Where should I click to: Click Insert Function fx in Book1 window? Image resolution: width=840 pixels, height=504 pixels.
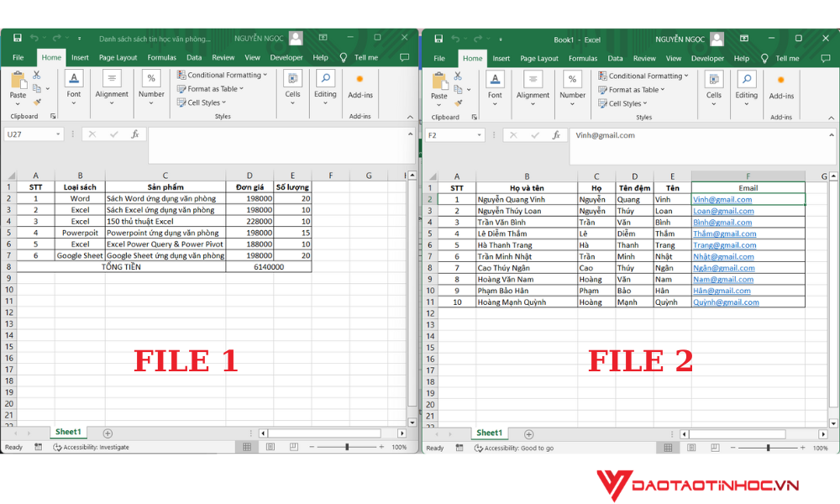(x=556, y=135)
